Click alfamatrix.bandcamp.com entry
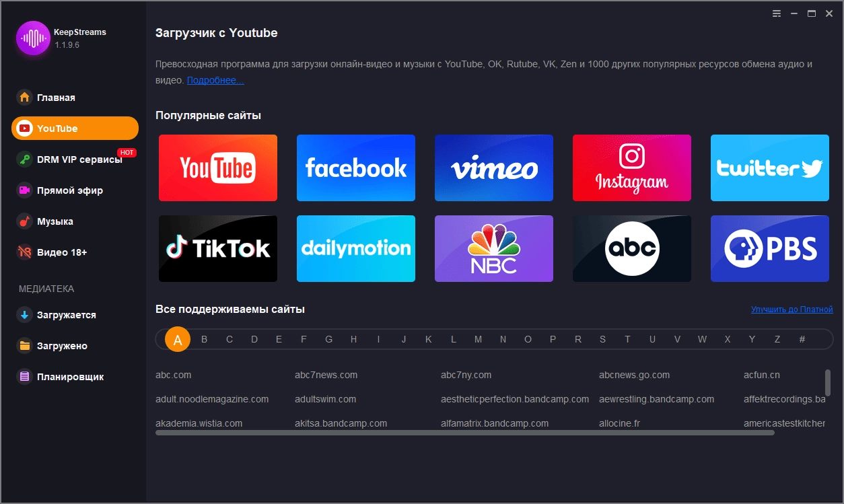This screenshot has width=844, height=504. [x=495, y=423]
